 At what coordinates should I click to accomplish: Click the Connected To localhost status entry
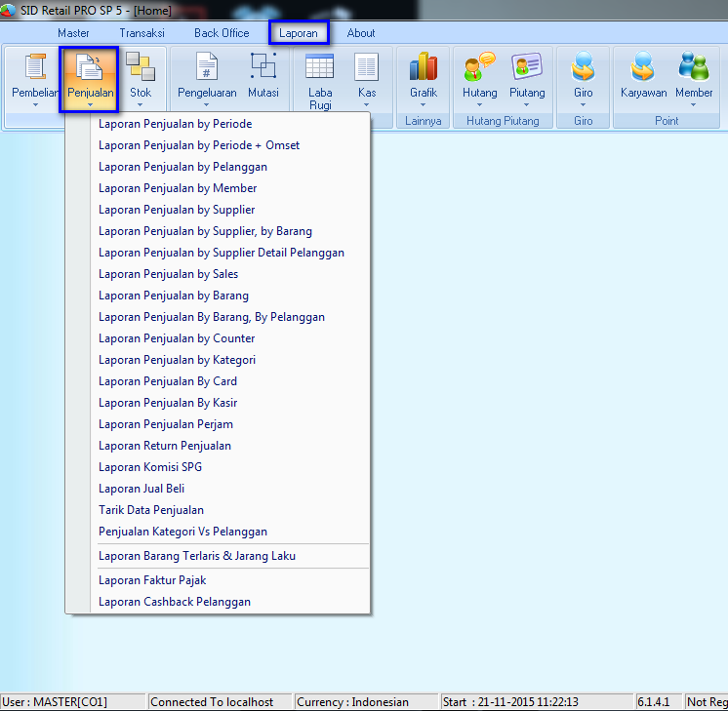[220, 702]
